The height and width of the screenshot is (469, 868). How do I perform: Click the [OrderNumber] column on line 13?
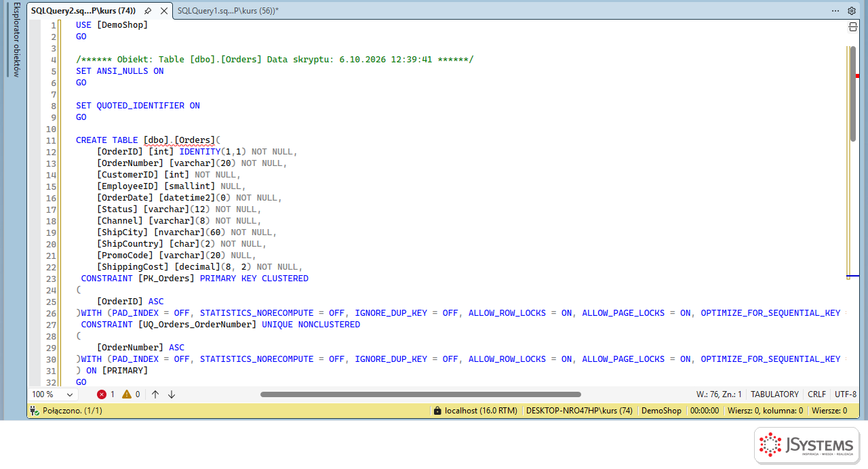(130, 163)
